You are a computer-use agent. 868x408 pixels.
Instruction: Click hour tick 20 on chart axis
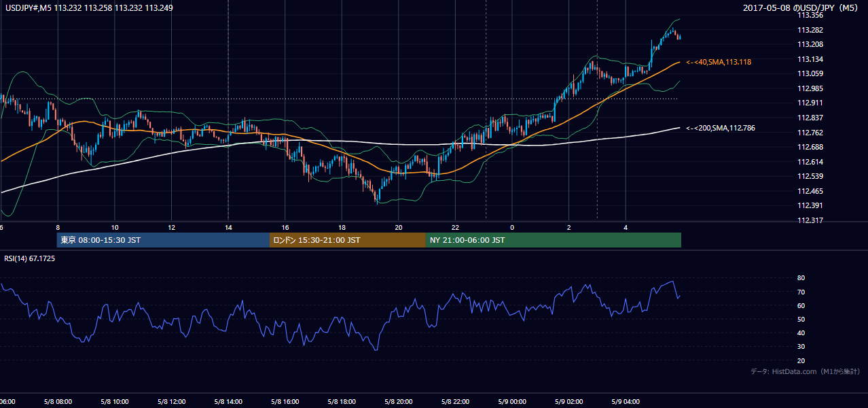(x=399, y=227)
